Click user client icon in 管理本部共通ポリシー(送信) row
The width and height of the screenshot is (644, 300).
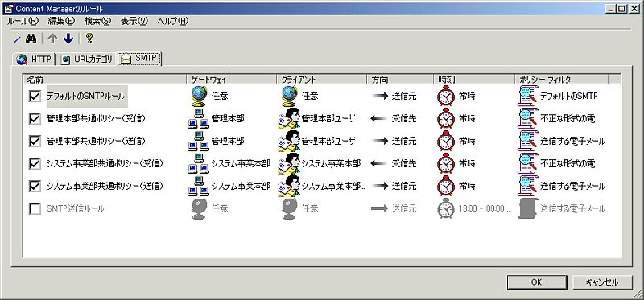289,142
